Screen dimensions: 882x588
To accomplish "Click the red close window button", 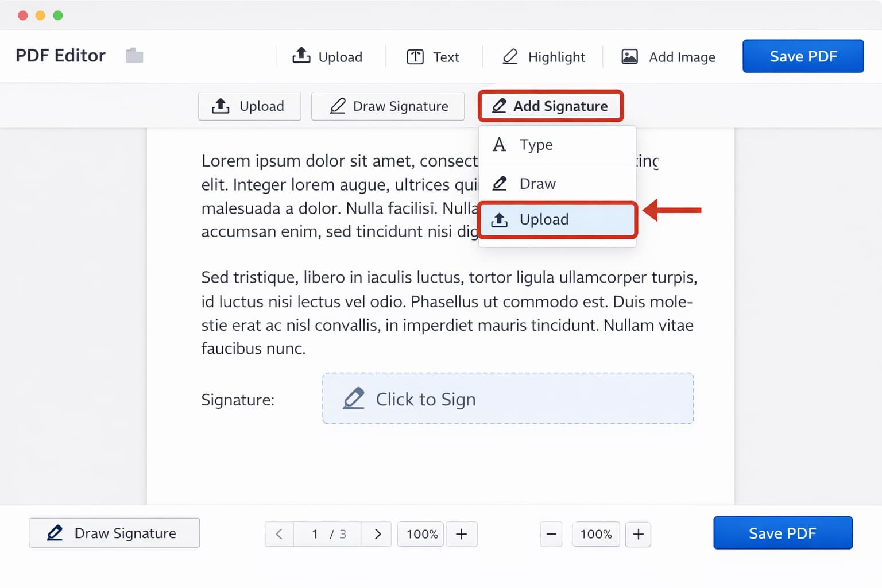I will pyautogui.click(x=23, y=16).
